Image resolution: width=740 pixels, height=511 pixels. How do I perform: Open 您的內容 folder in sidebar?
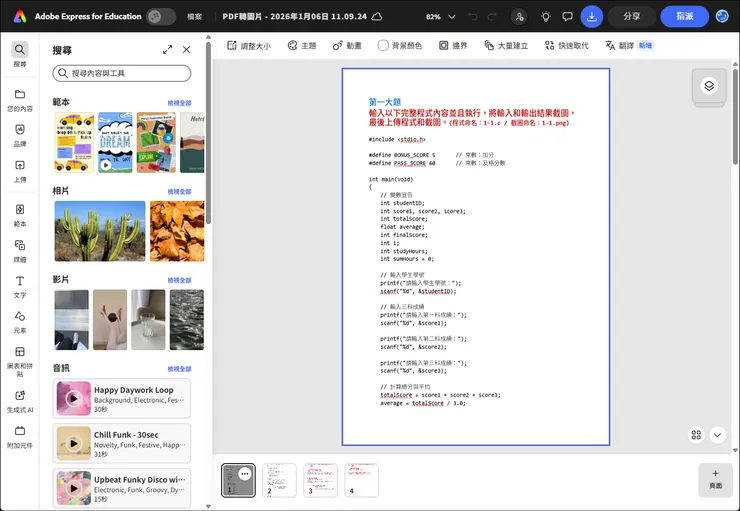[x=20, y=100]
